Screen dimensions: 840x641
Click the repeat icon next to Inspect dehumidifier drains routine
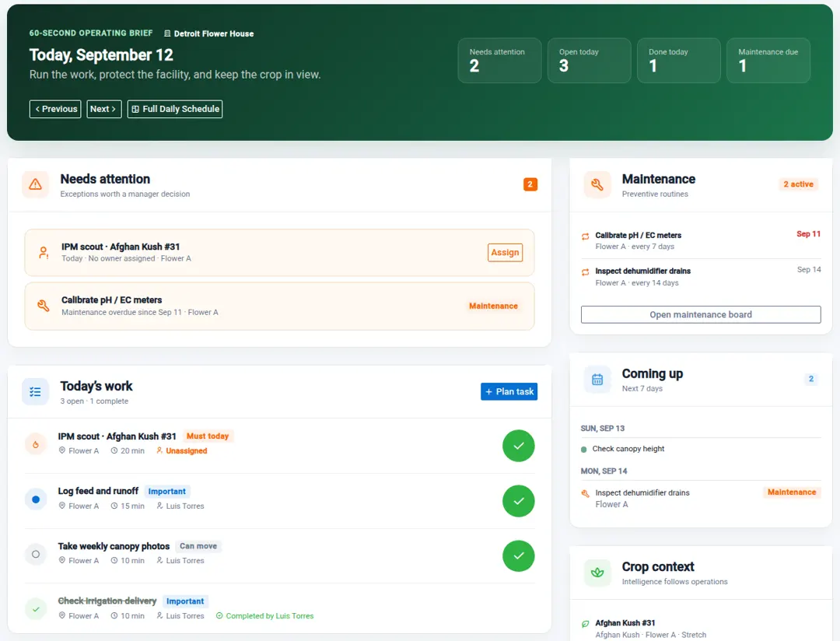(586, 272)
